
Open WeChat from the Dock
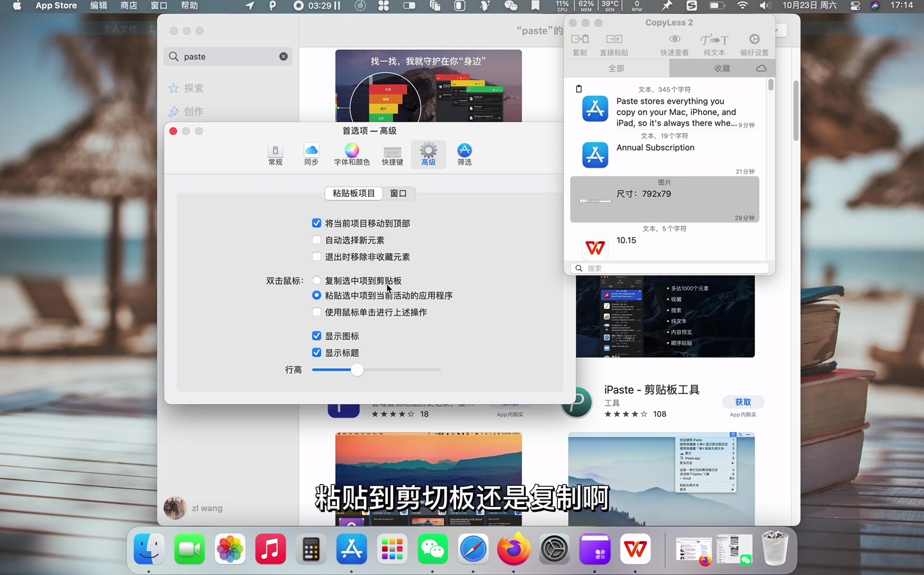432,549
